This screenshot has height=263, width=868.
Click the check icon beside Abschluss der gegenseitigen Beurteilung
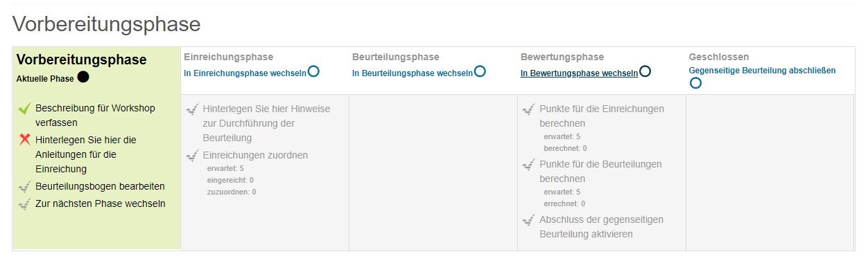click(529, 220)
